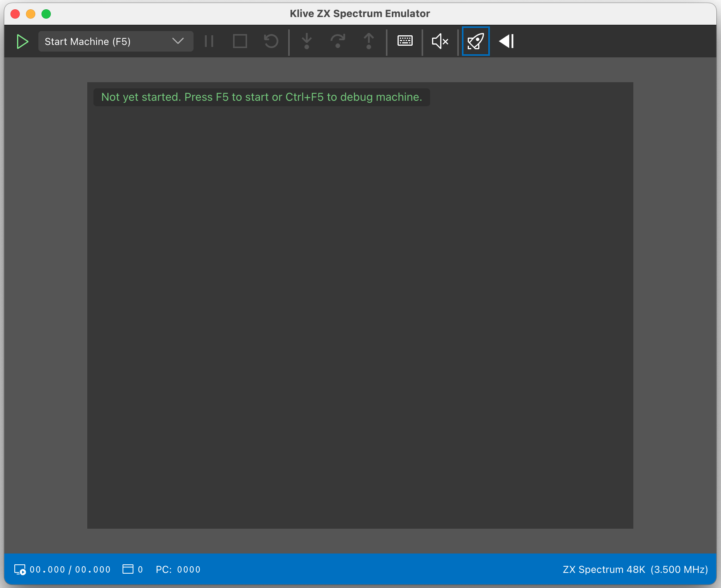Viewport: 721px width, 588px height.
Task: Click the 'Not yet started' status message
Action: pyautogui.click(x=262, y=97)
